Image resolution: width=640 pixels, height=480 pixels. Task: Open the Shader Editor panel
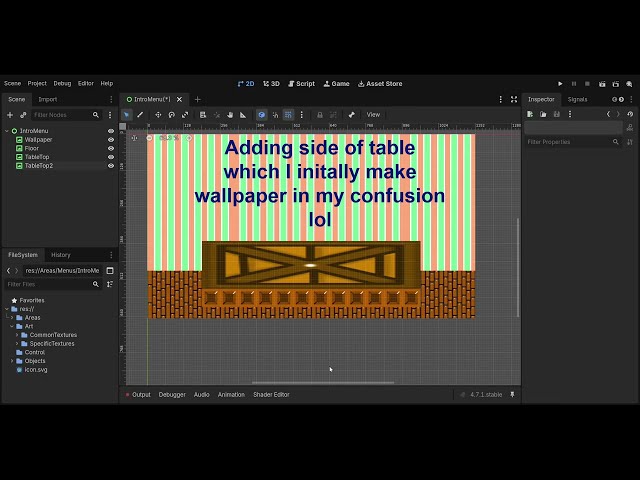[271, 395]
